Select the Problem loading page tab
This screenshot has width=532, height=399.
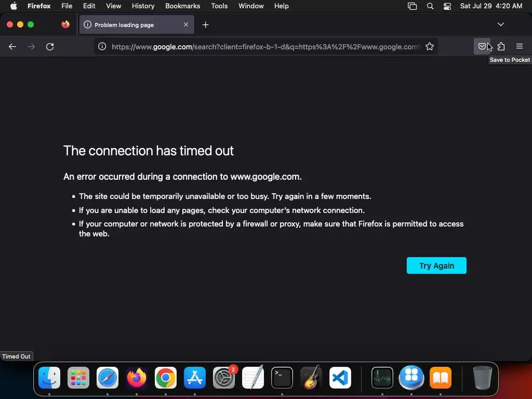137,25
